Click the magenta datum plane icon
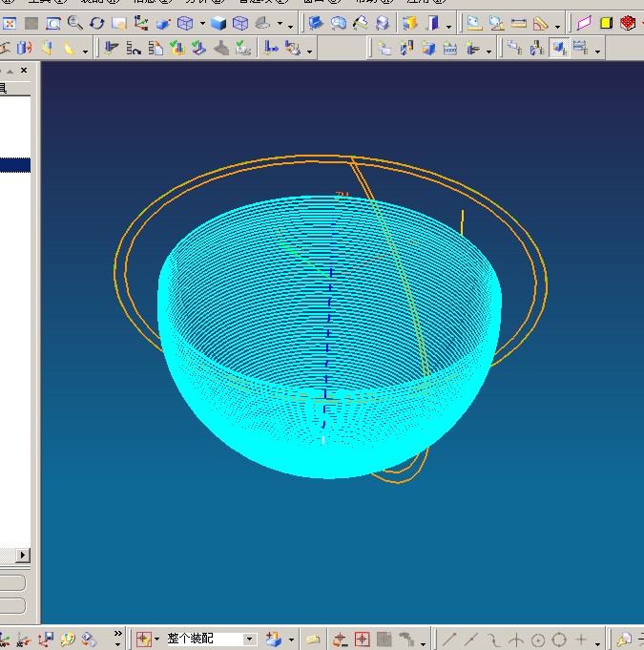The image size is (644, 650). (x=584, y=23)
